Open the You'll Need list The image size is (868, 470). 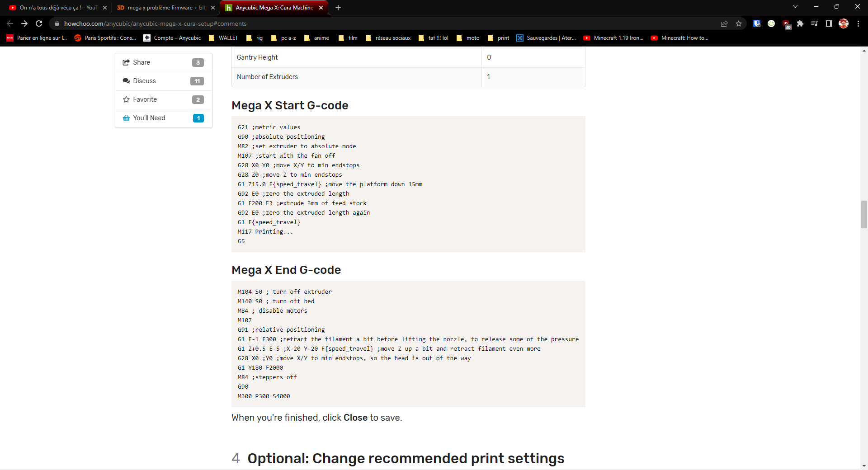pyautogui.click(x=163, y=118)
